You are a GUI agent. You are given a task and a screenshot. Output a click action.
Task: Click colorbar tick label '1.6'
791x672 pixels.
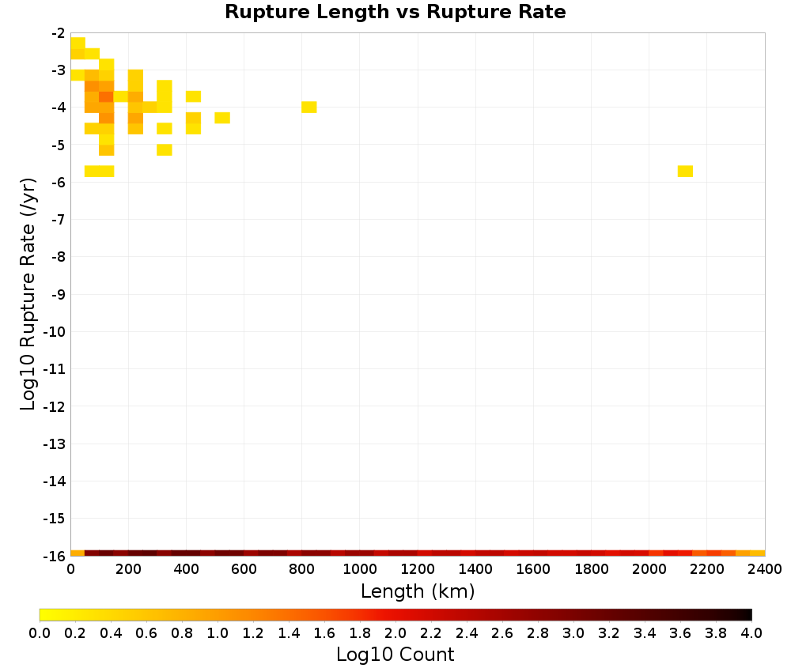[324, 632]
